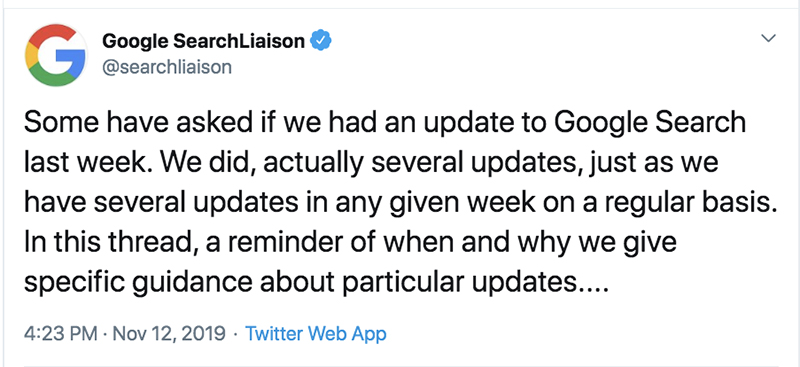
Task: Visit the @searchliaison handle profile
Action: (x=167, y=67)
